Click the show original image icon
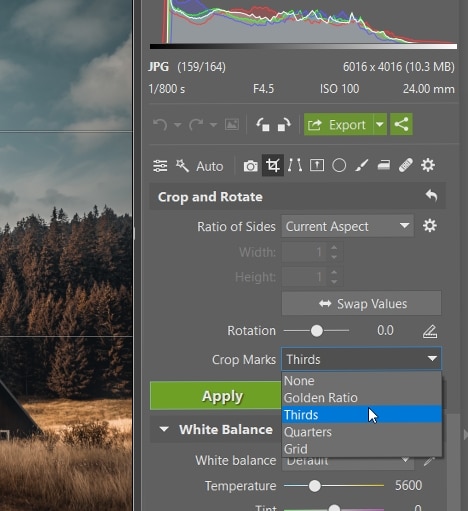This screenshot has height=511, width=468. (232, 125)
